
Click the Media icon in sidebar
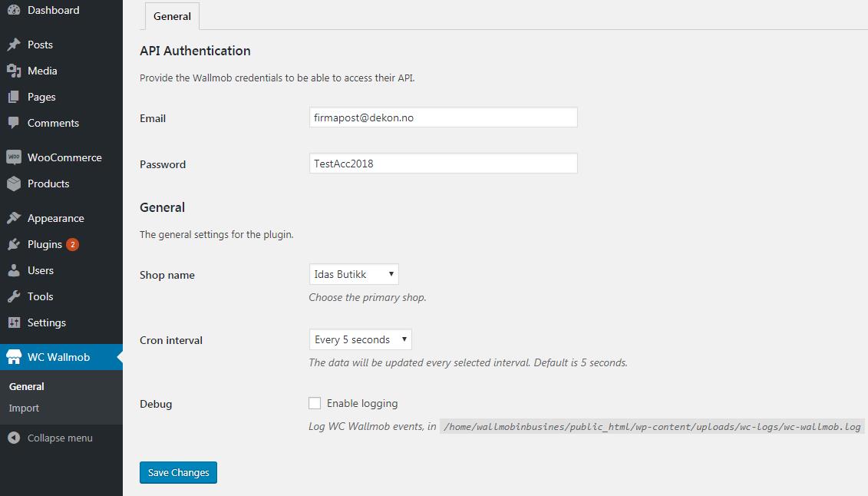point(14,71)
